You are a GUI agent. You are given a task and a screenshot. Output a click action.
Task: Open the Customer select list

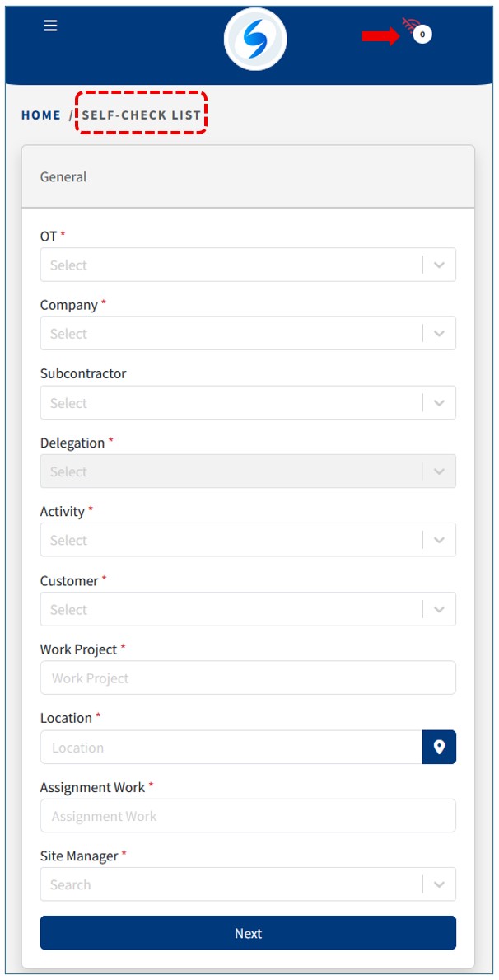[231, 610]
